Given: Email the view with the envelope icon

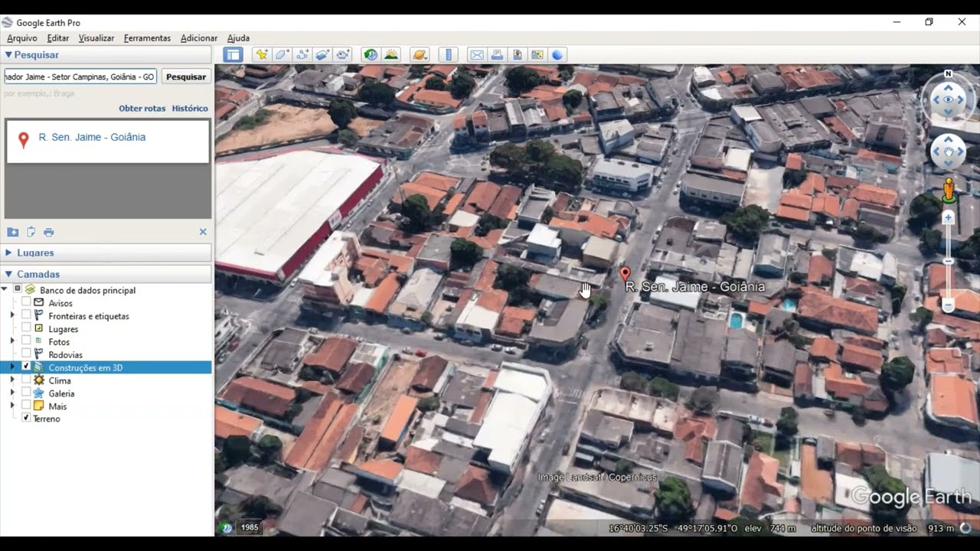Looking at the screenshot, I should [x=476, y=54].
